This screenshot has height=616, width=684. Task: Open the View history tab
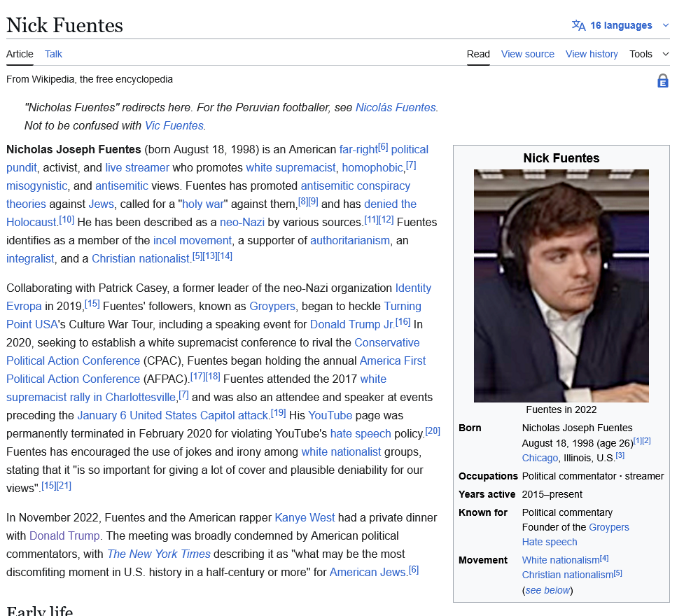592,54
